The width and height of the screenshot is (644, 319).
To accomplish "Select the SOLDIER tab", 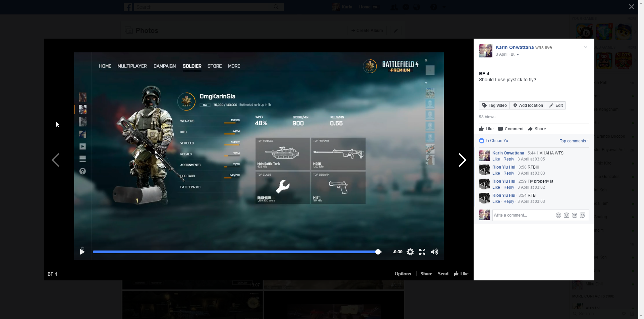I will coord(192,66).
